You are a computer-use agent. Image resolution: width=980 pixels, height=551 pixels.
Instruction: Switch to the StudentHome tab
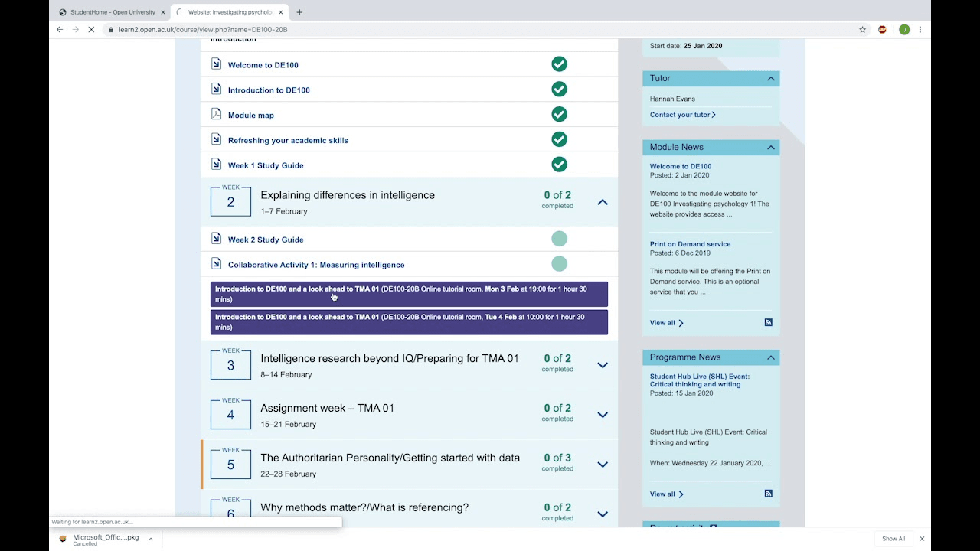(x=112, y=12)
